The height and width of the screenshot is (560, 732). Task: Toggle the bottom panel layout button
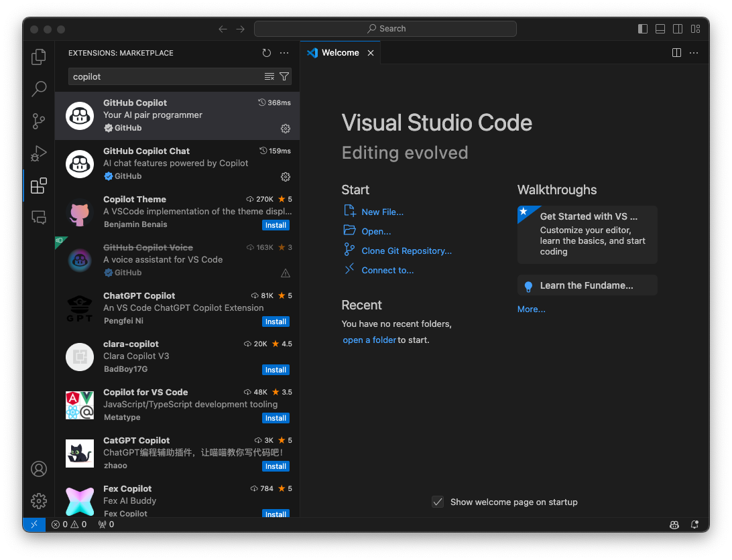coord(660,29)
